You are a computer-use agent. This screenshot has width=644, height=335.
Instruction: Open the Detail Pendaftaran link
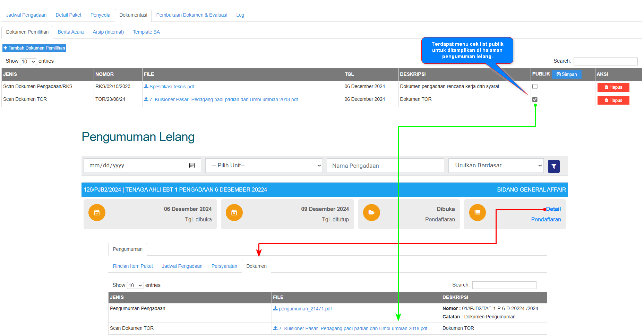click(553, 209)
